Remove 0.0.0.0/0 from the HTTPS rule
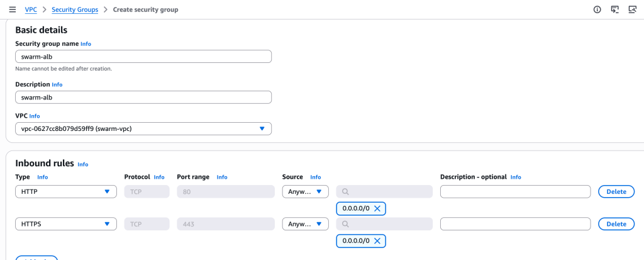 pyautogui.click(x=377, y=241)
